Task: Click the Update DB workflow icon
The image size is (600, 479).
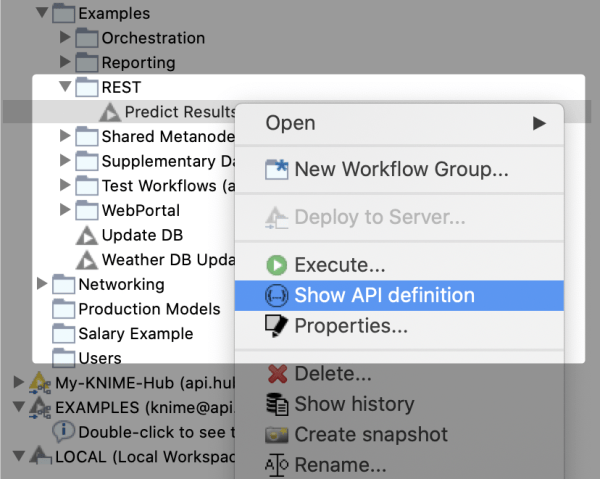Action: (x=86, y=235)
